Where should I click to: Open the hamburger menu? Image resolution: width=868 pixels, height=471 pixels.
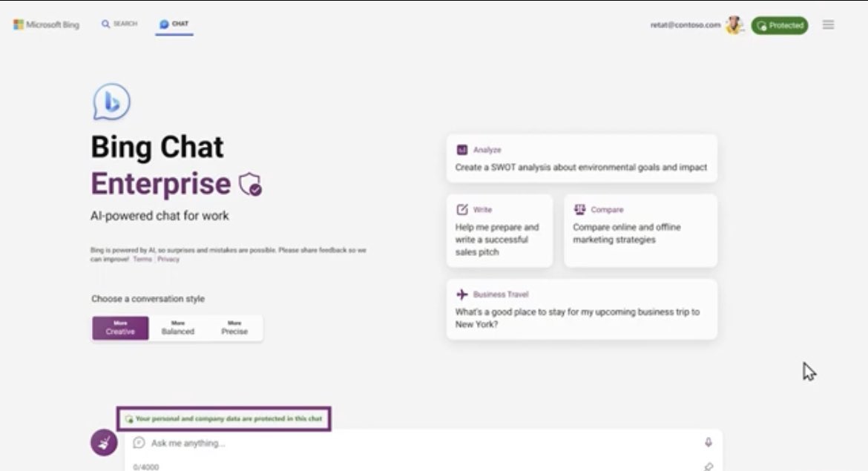828,25
